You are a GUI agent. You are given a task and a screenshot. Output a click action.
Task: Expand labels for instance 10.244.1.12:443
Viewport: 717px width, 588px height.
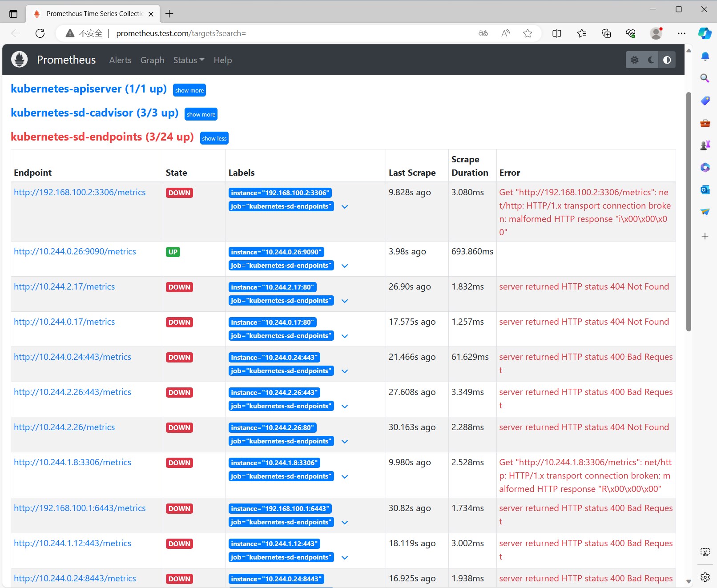[x=345, y=558]
